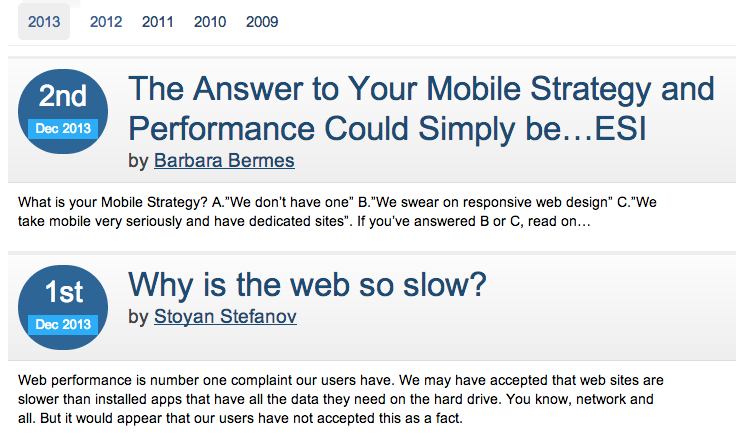The width and height of the screenshot is (736, 441).
Task: Click the 'by' text before Stoyan Stefanov
Action: (x=138, y=317)
